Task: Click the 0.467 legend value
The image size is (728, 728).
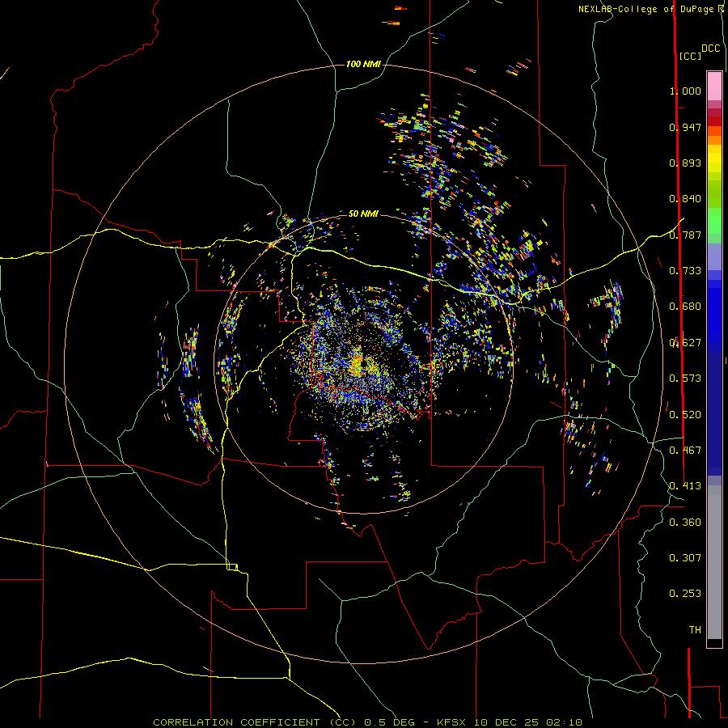Action: 685,451
